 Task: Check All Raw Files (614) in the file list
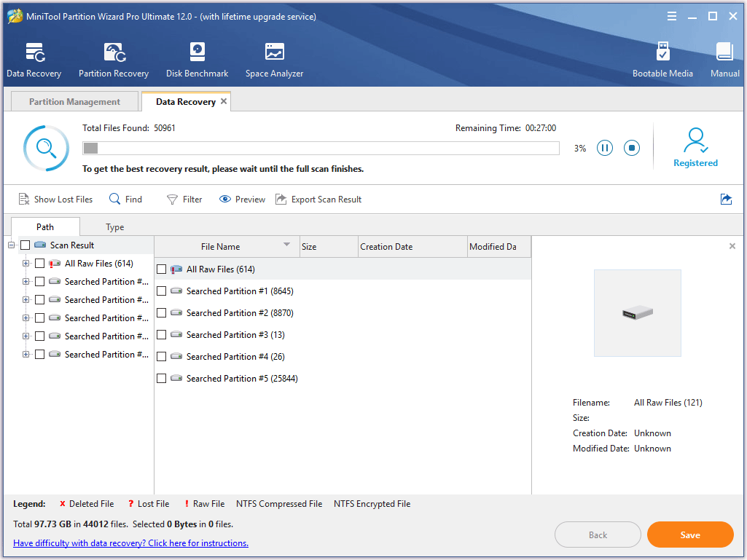click(162, 269)
